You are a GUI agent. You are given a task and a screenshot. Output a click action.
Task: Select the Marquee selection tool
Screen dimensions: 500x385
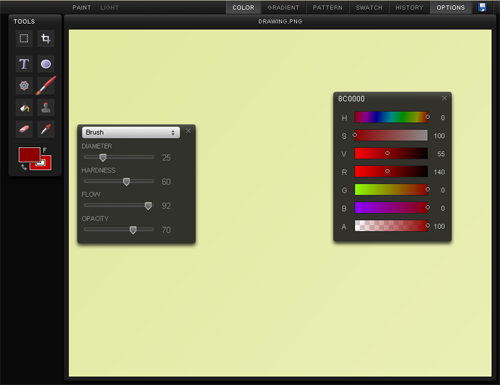click(x=24, y=38)
